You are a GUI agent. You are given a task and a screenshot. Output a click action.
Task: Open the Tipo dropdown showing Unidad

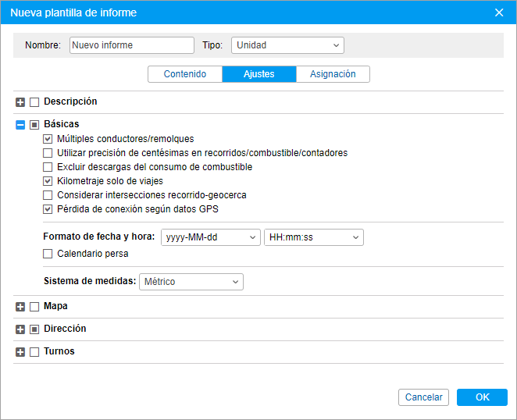287,45
